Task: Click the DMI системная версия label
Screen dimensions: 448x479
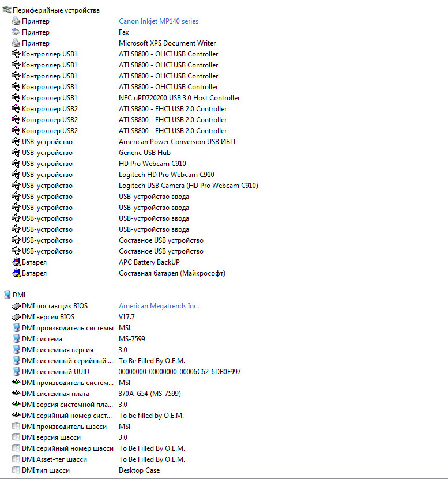Action: pyautogui.click(x=58, y=350)
